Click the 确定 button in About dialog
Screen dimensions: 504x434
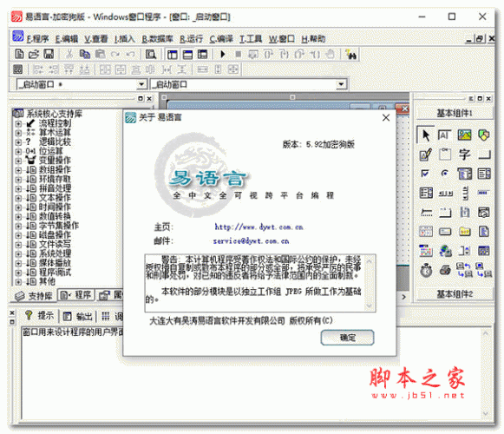click(x=348, y=338)
